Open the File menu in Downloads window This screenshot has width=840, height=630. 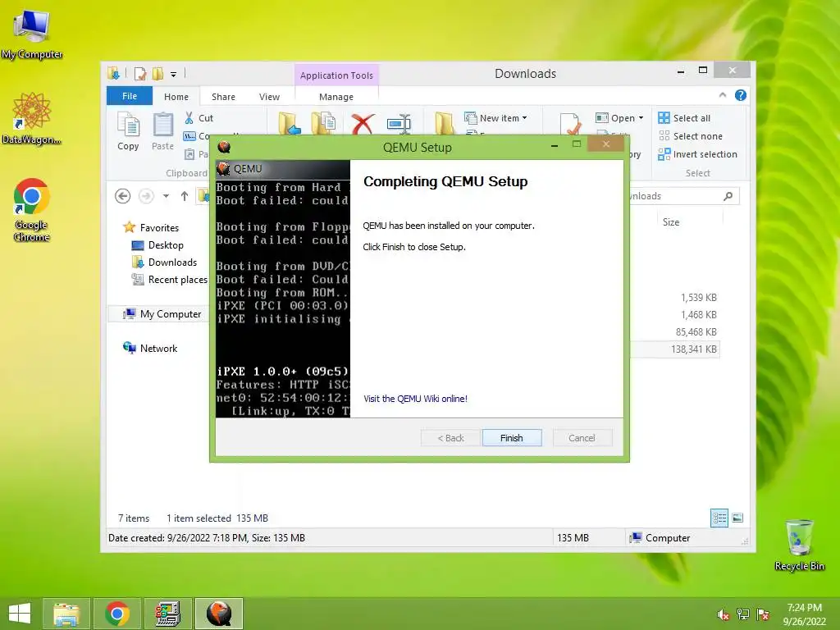click(129, 96)
